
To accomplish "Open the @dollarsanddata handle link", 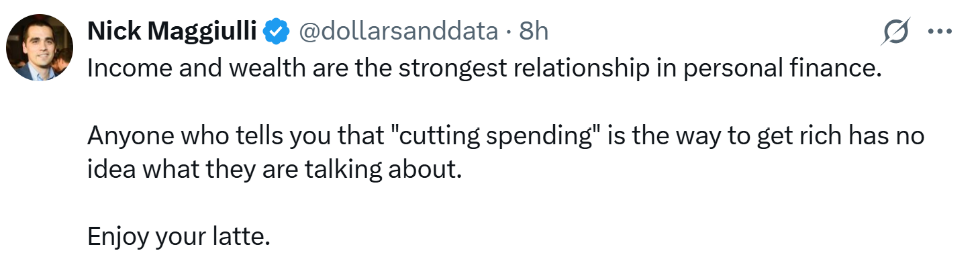I will click(397, 32).
